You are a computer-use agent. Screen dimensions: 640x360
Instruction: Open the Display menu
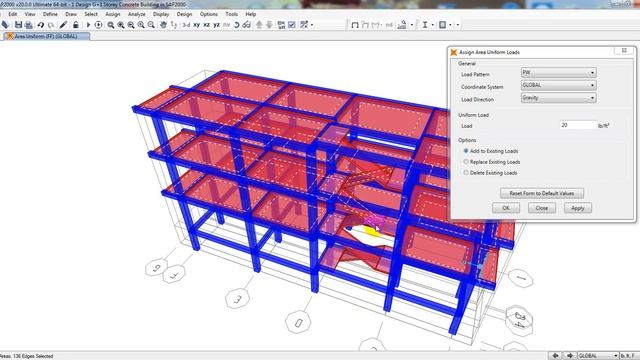coord(161,14)
